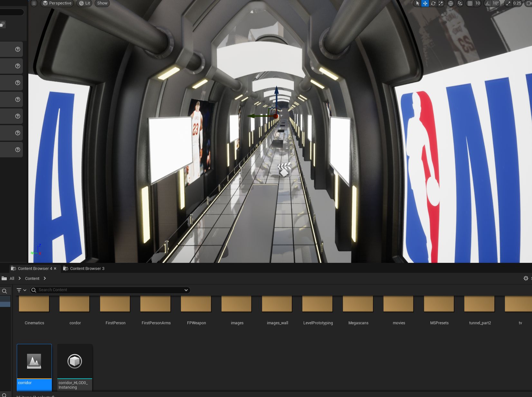Navigate to Content breadcrumb
The image size is (532, 397).
click(32, 279)
